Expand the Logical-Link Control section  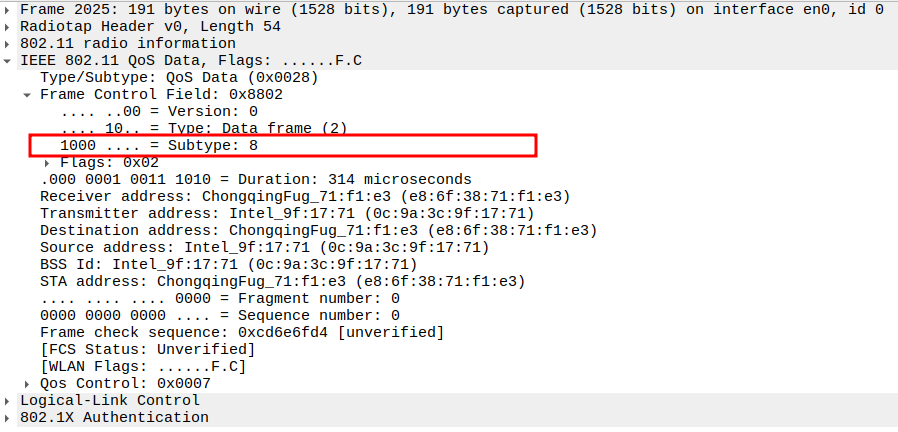click(x=9, y=400)
